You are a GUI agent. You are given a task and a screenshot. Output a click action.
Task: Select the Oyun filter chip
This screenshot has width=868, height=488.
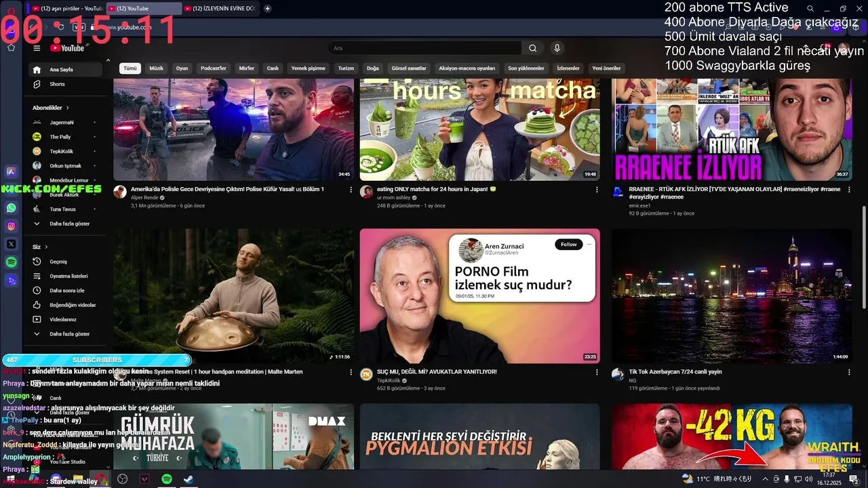pos(182,68)
